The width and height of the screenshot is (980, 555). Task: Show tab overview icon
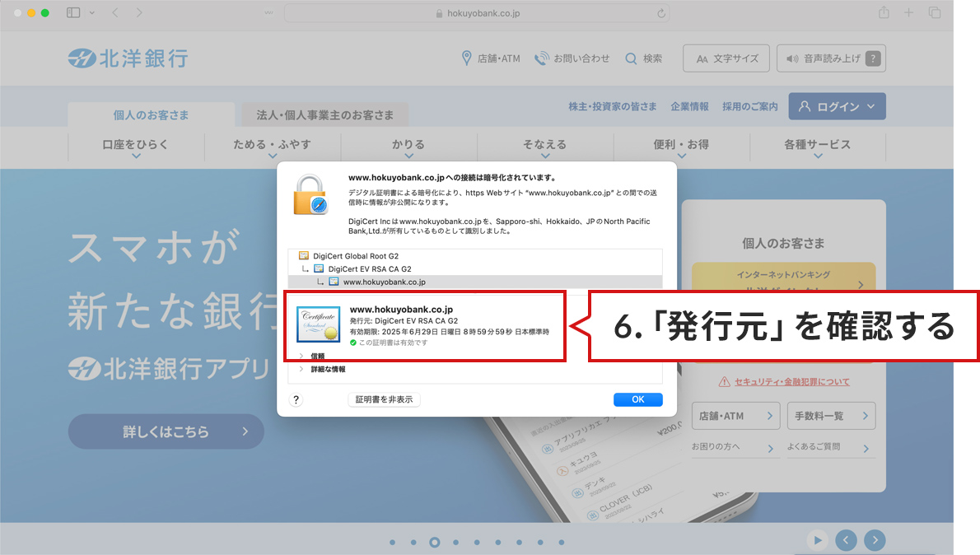coord(935,12)
